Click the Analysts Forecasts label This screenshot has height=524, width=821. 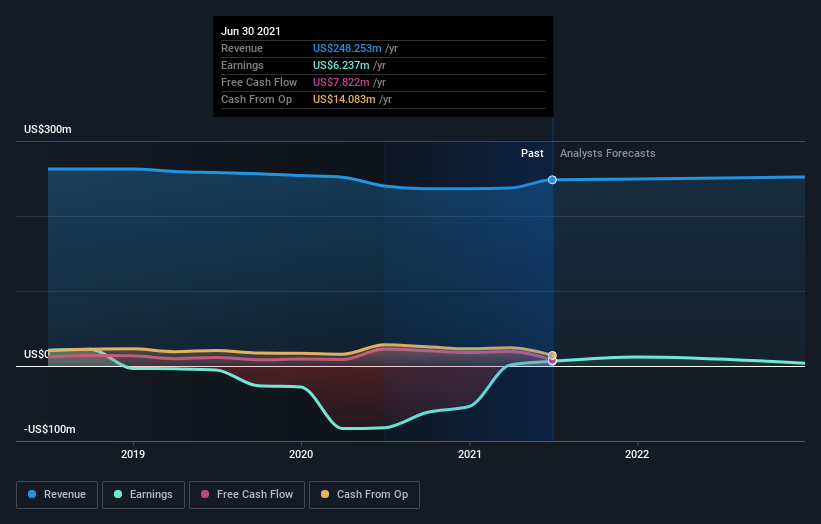click(x=607, y=153)
